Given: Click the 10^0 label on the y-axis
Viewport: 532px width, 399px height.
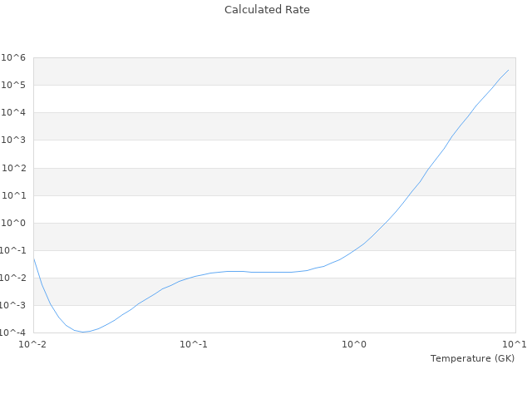Looking at the screenshot, I should click(x=14, y=223).
